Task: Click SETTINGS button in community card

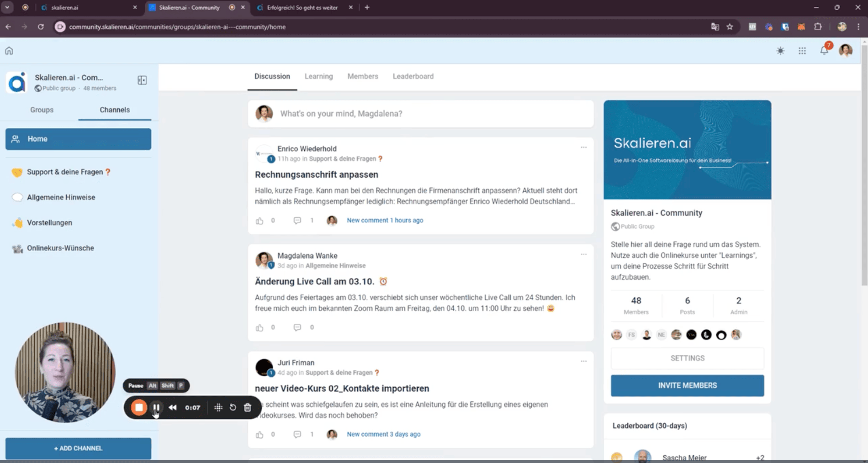Action: point(687,358)
